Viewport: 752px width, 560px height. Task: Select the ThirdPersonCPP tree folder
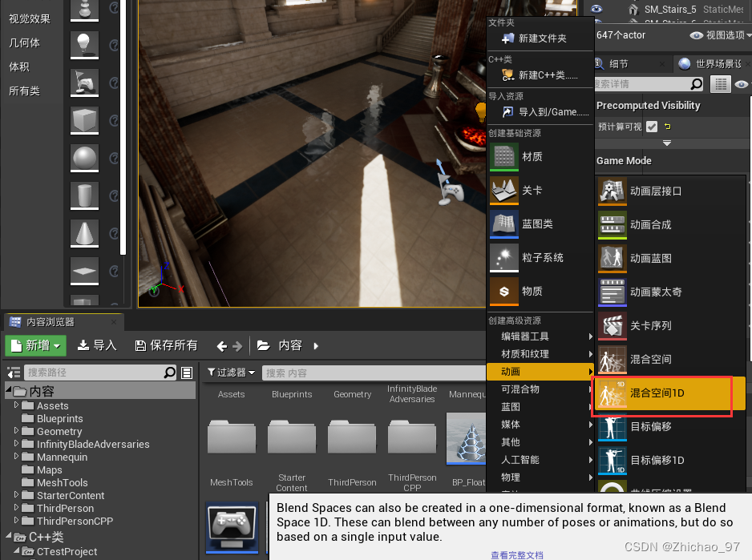tap(75, 522)
